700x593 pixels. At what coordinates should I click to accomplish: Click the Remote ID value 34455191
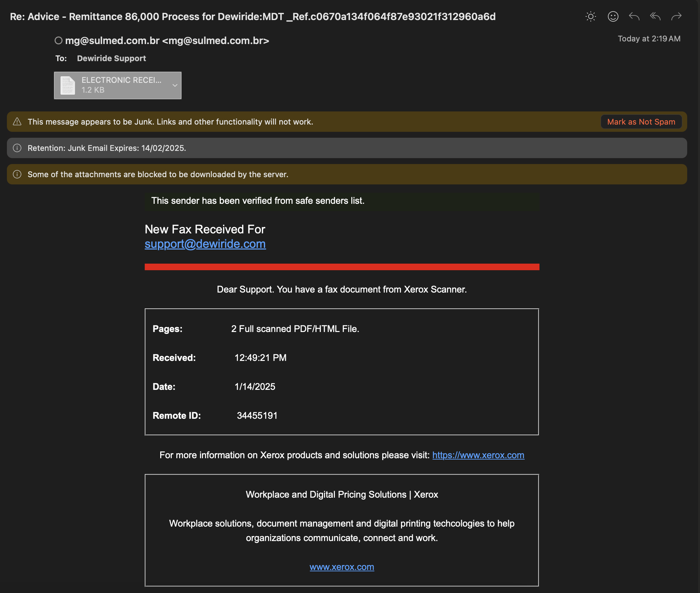click(257, 416)
